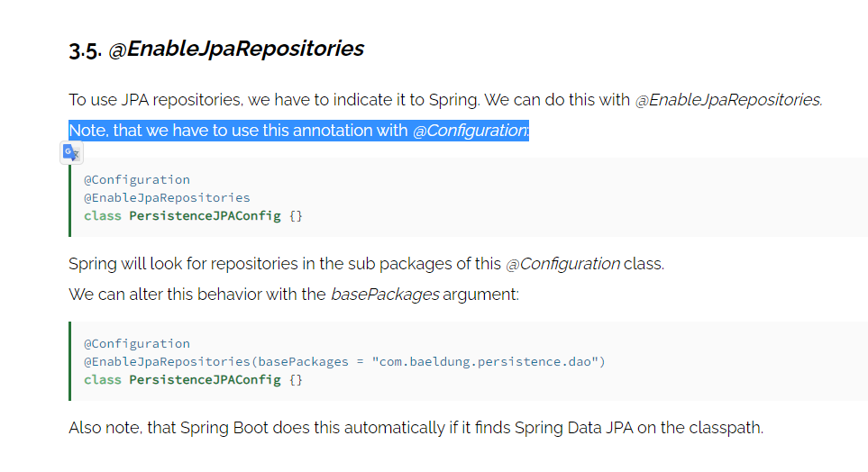Click the "class" keyword in the second code block
This screenshot has height=472, width=868.
(103, 380)
